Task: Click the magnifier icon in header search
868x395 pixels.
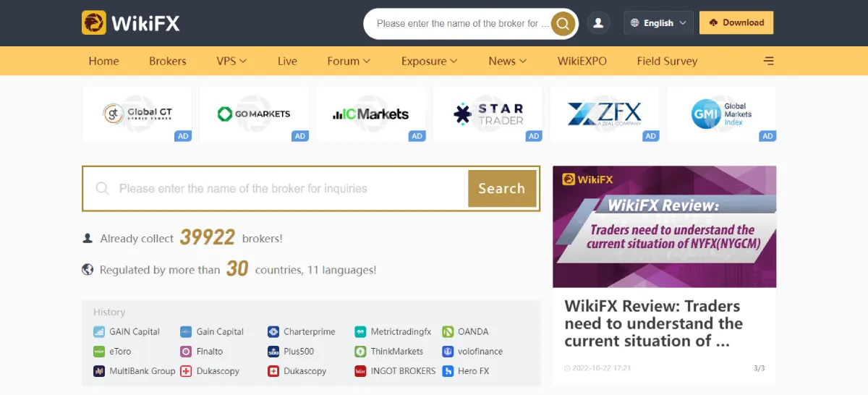Action: (x=563, y=23)
